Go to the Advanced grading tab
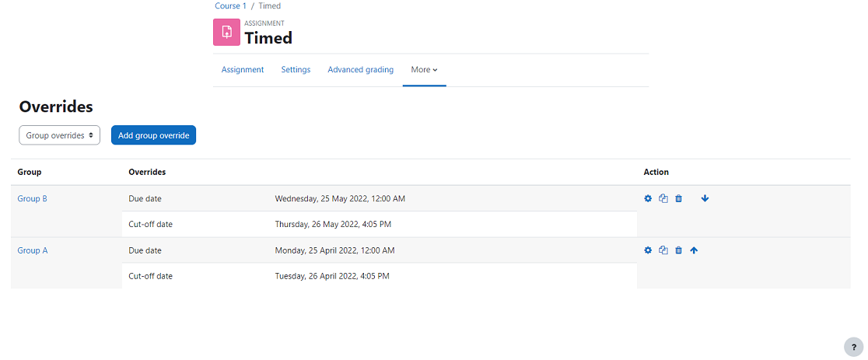 pos(360,70)
